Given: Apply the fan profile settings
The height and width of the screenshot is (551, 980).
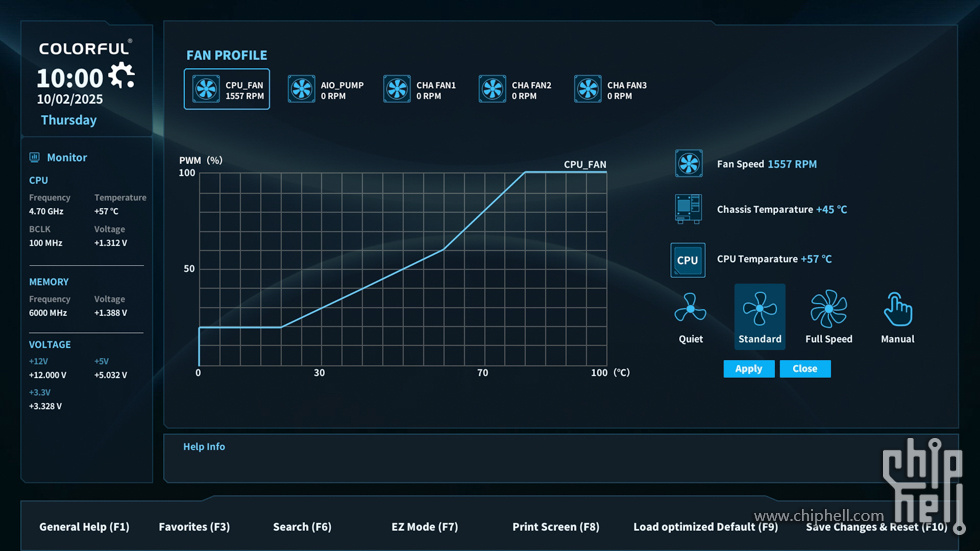Looking at the screenshot, I should 749,369.
